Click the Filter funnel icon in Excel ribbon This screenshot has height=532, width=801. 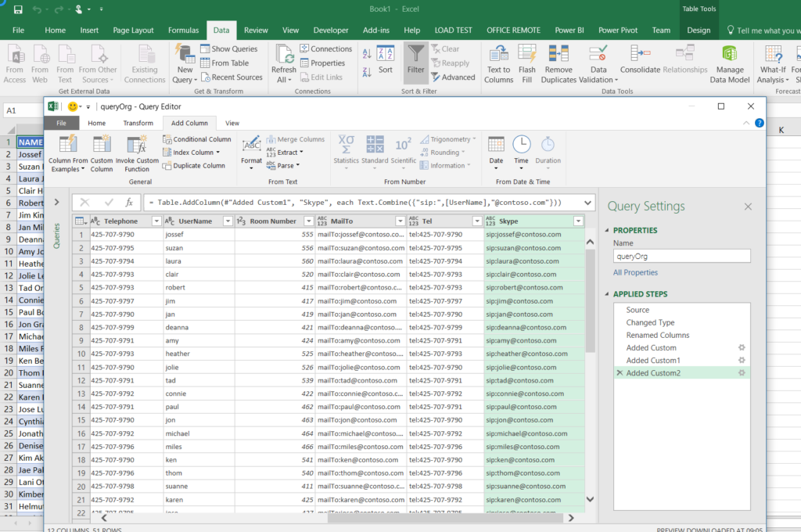[x=416, y=54]
